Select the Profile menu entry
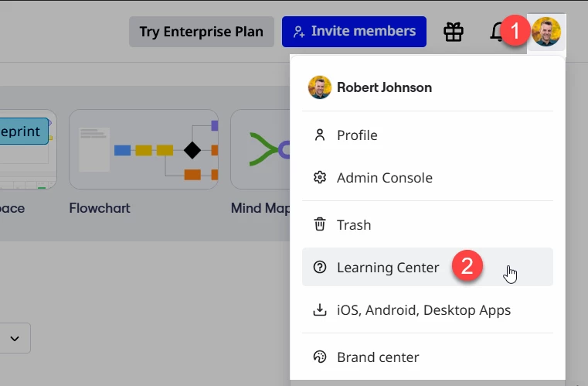Viewport: 588px width, 386px height. [x=427, y=135]
